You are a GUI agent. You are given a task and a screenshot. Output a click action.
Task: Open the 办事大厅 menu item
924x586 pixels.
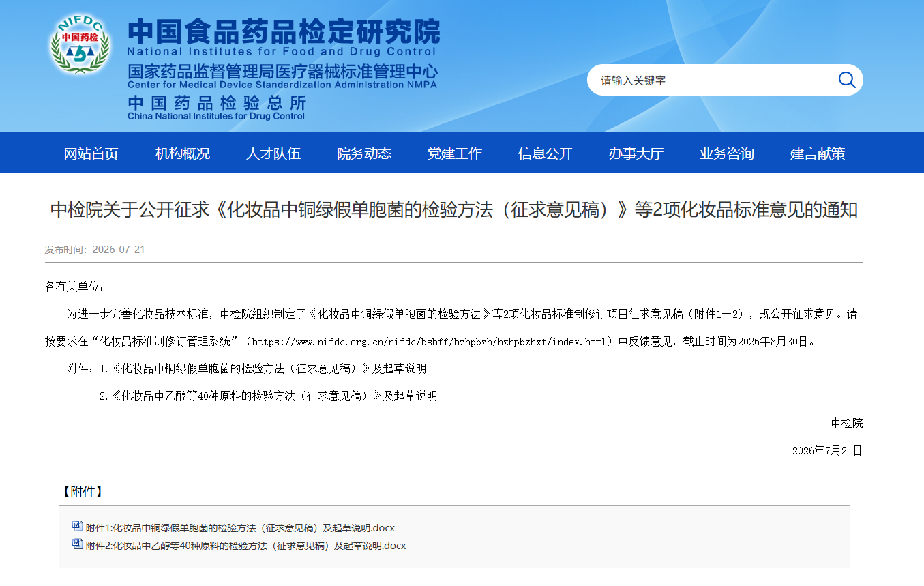(x=636, y=153)
